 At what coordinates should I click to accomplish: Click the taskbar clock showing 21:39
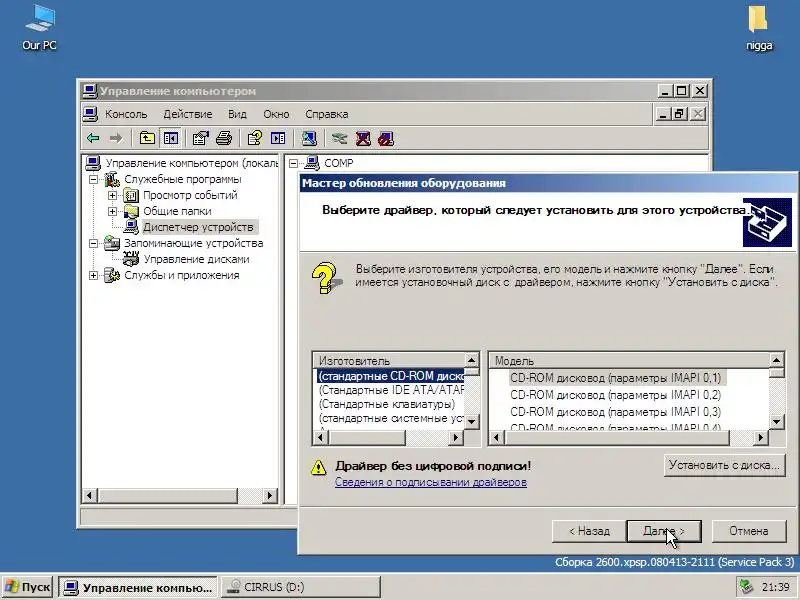coord(775,587)
